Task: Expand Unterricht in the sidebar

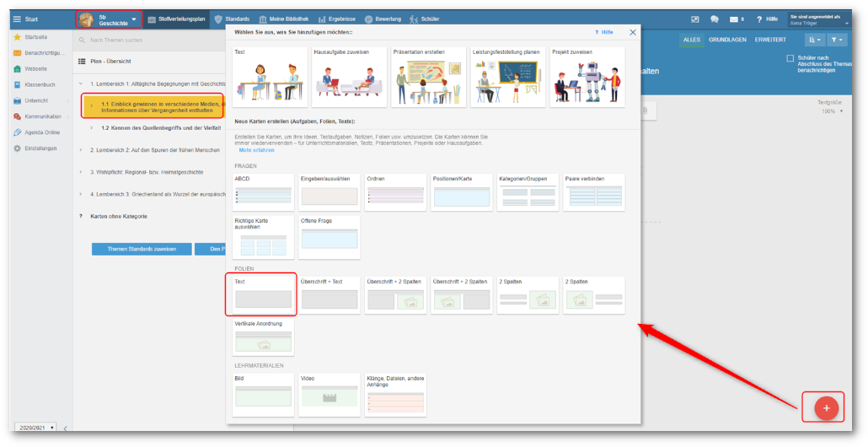Action: (x=41, y=101)
